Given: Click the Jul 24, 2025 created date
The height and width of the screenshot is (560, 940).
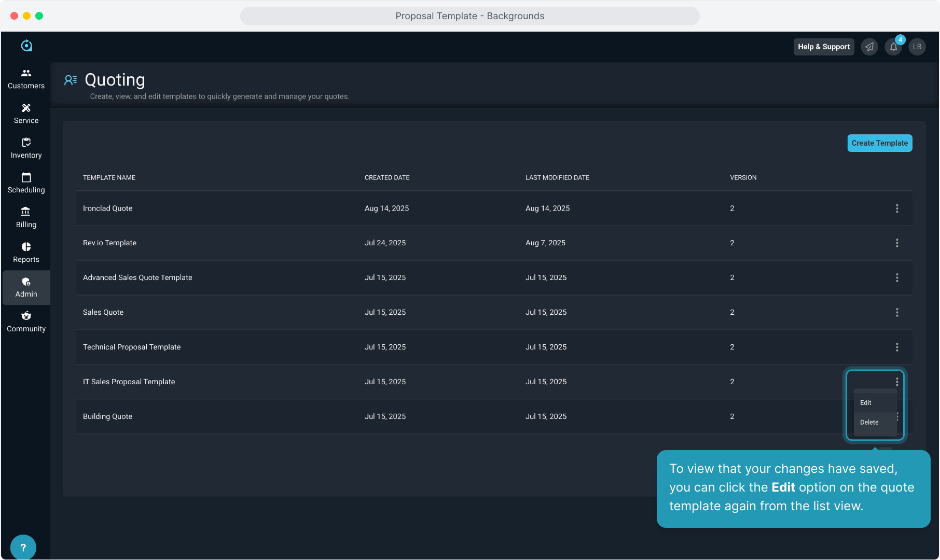Looking at the screenshot, I should [x=385, y=243].
